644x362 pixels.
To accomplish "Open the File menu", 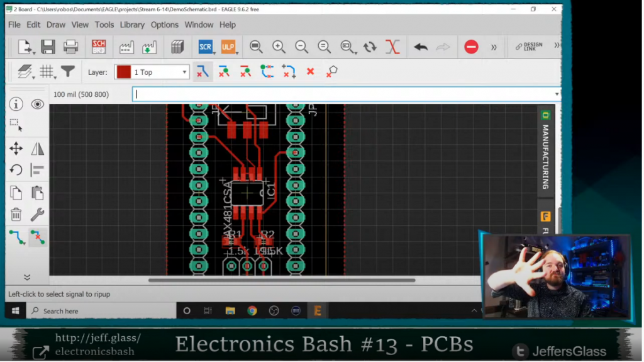I will coord(14,25).
